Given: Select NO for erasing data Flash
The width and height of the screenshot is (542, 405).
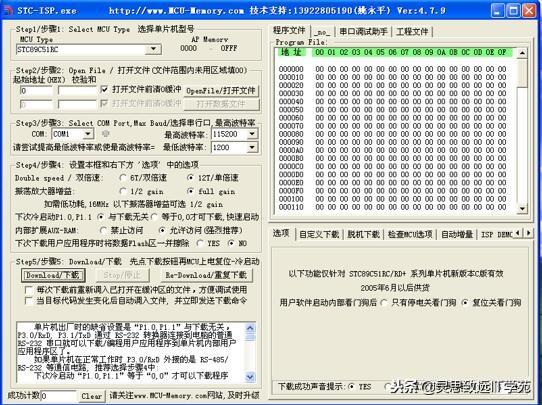Looking at the screenshot, I should [231, 243].
